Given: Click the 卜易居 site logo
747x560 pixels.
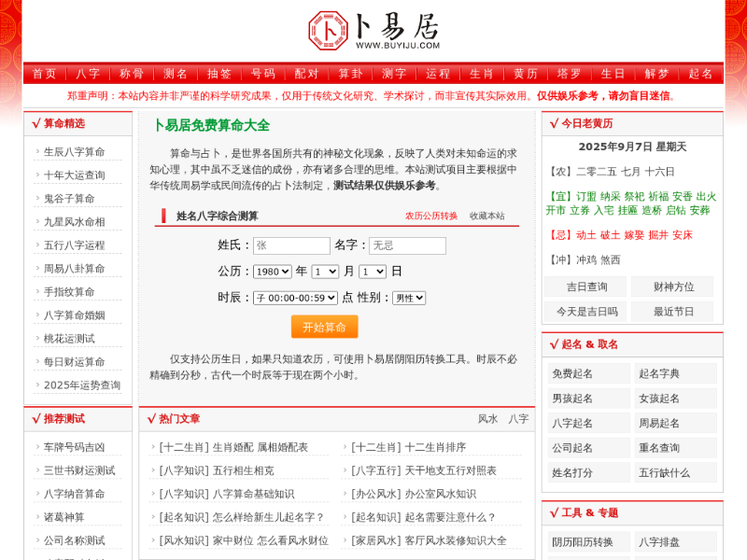Looking at the screenshot, I should coord(373,30).
